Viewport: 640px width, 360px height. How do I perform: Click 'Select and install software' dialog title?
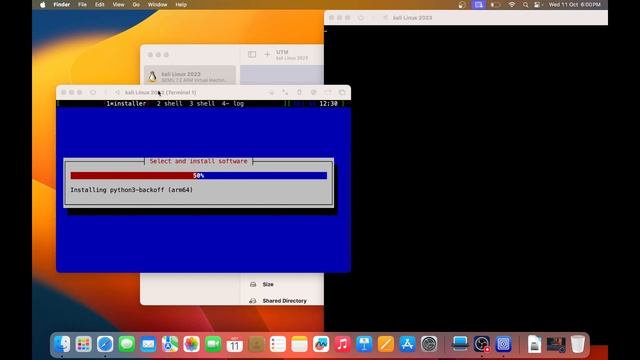coord(198,161)
